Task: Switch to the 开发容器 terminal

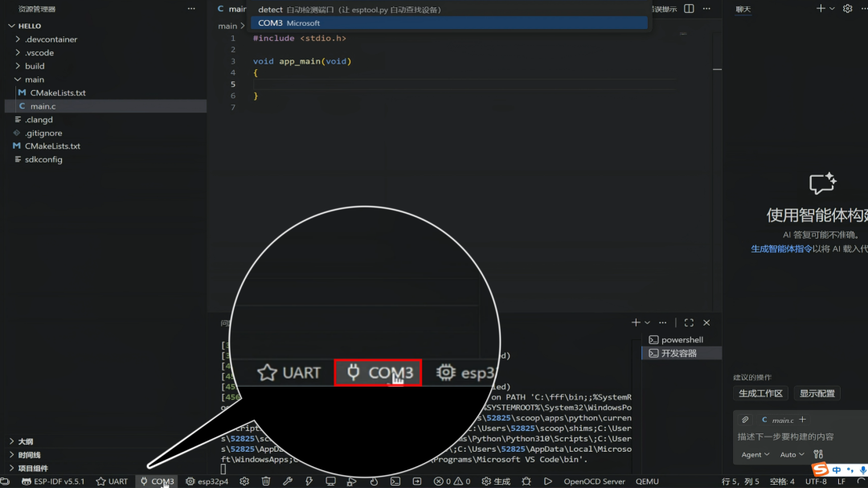Action: pyautogui.click(x=682, y=353)
